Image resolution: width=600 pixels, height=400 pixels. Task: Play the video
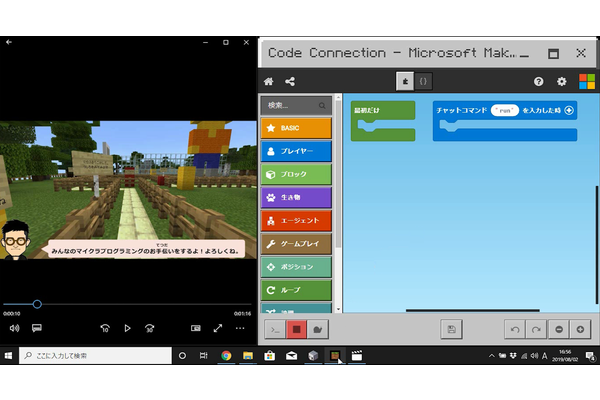point(127,328)
